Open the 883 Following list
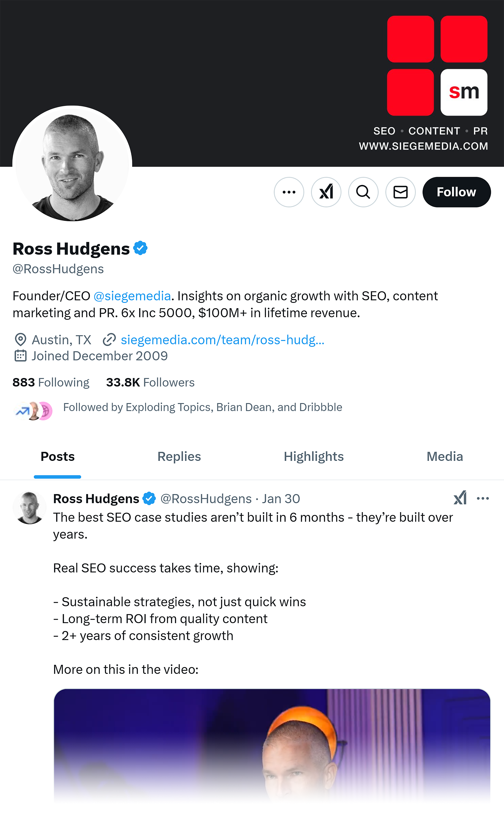Image resolution: width=504 pixels, height=813 pixels. point(51,382)
